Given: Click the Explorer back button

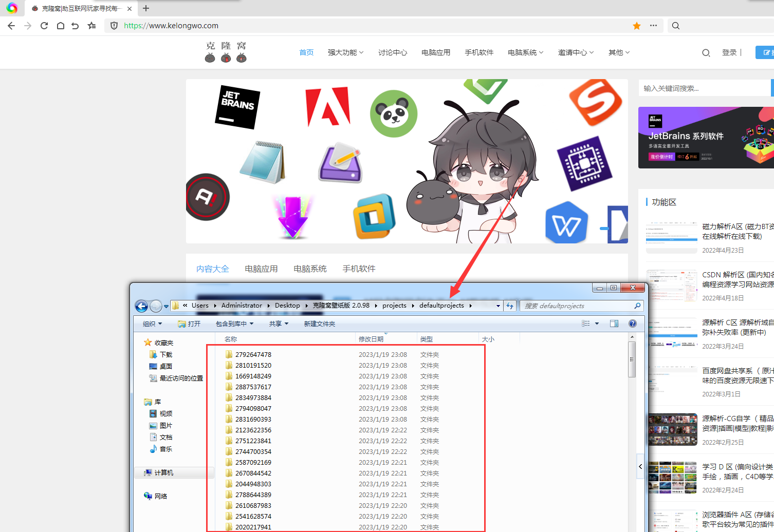Looking at the screenshot, I should [141, 306].
